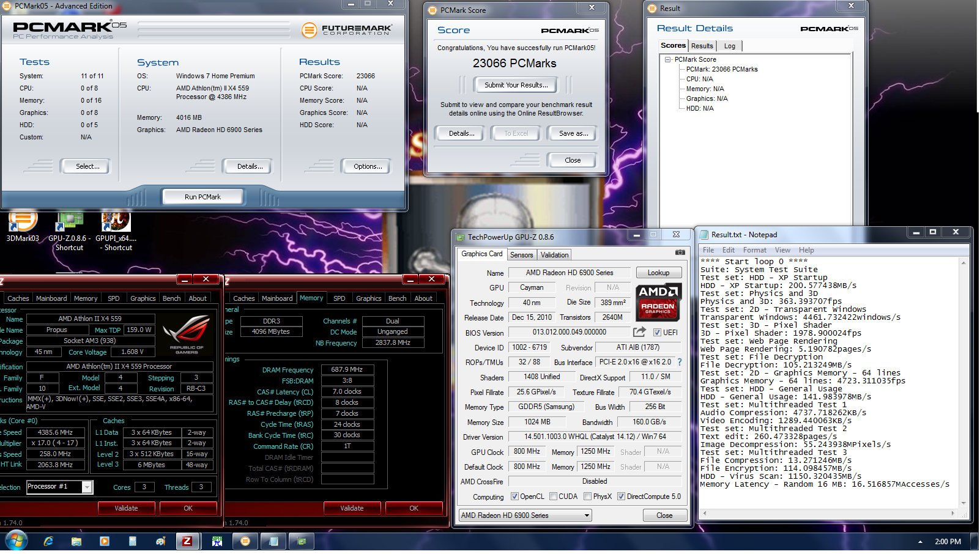The image size is (980, 554).
Task: Click Notepad horizontal scrollbar right arrow
Action: coord(953,514)
